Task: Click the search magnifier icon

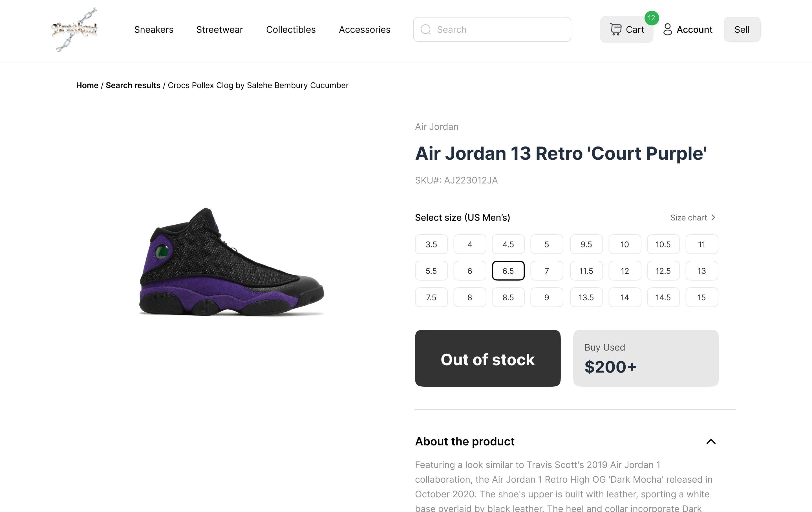Action: click(425, 29)
